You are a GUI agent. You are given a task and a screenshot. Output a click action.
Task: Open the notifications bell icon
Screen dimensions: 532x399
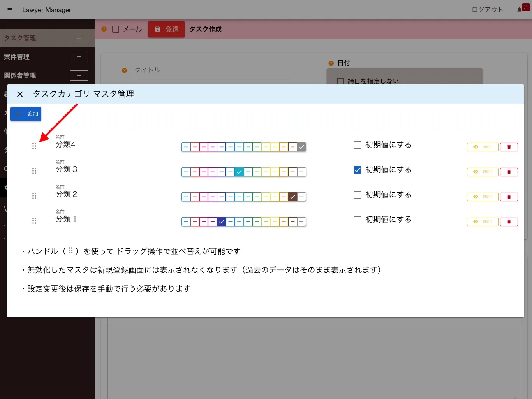click(519, 10)
